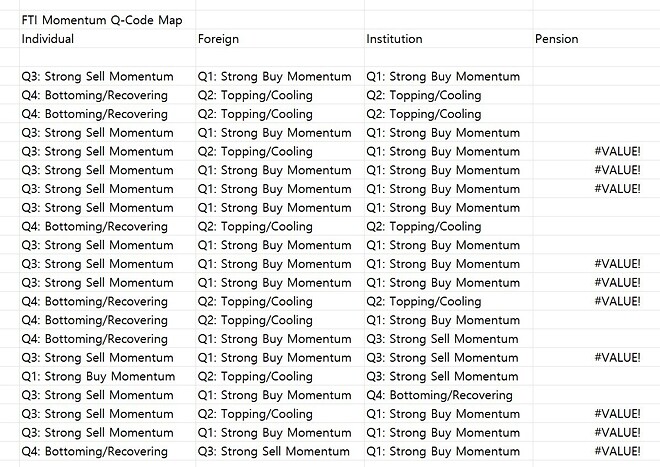Select bottom-most Institution column cell
The height and width of the screenshot is (467, 660).
[443, 451]
